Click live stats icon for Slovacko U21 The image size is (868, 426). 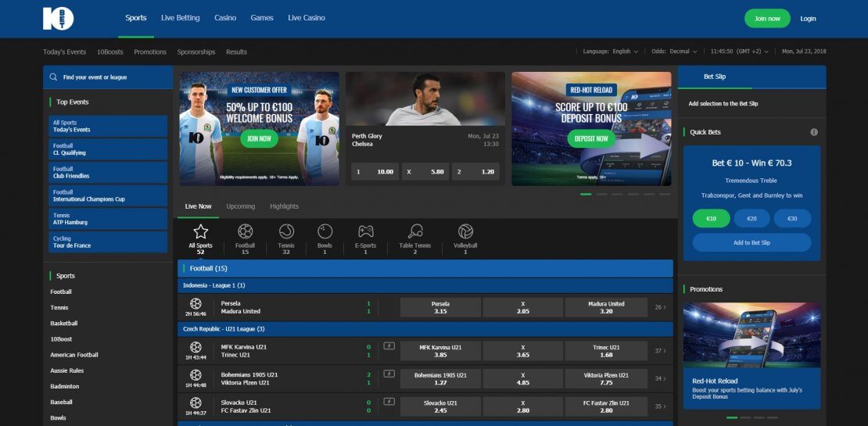click(389, 402)
